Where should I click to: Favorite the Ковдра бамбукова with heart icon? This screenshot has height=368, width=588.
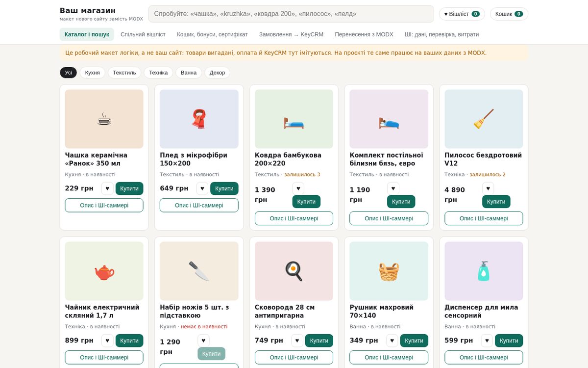coord(298,188)
